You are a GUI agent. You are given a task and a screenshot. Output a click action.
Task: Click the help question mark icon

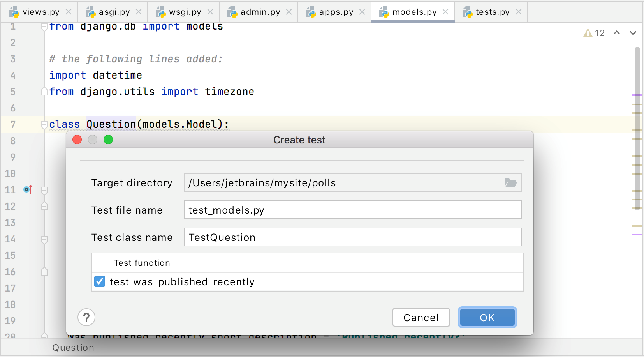(x=86, y=317)
